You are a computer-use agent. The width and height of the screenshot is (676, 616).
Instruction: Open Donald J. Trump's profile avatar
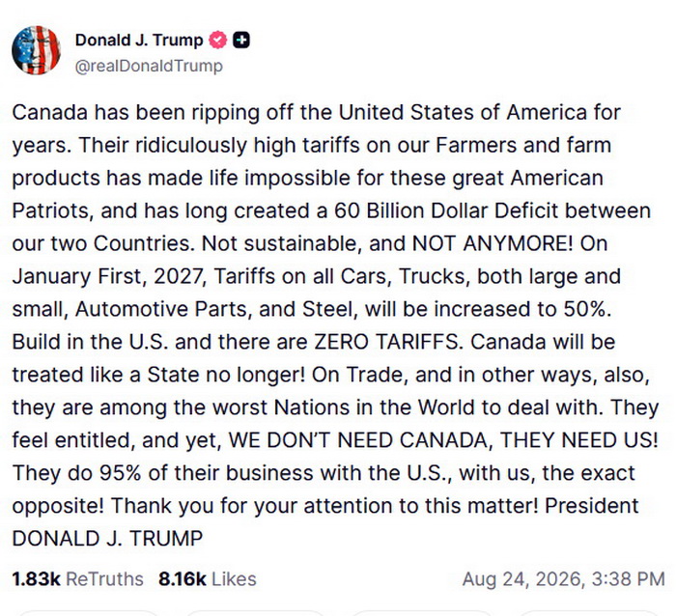pyautogui.click(x=37, y=50)
